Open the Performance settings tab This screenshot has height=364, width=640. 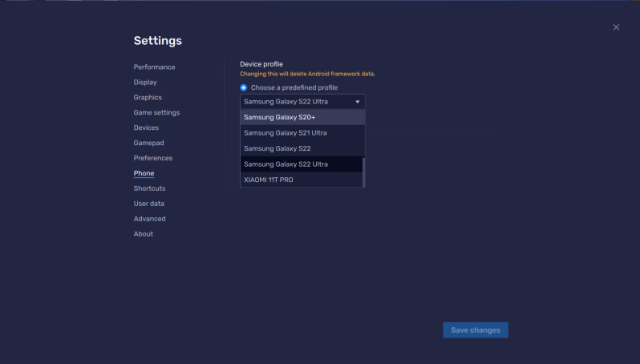[x=154, y=67]
